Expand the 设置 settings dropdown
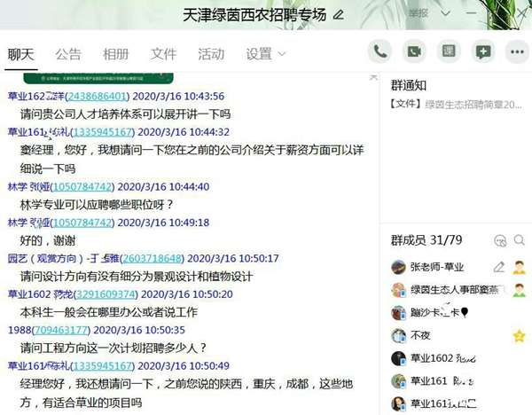This screenshot has width=532, height=415. coord(266,54)
